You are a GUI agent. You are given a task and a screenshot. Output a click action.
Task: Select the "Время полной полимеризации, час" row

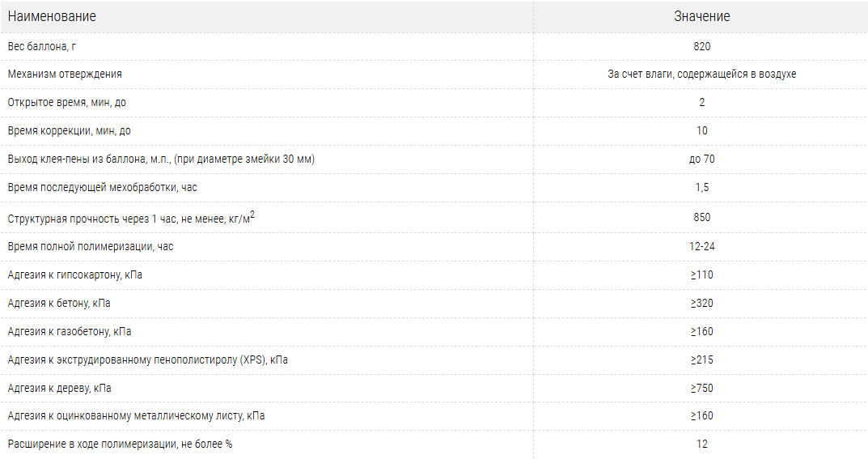click(90, 246)
